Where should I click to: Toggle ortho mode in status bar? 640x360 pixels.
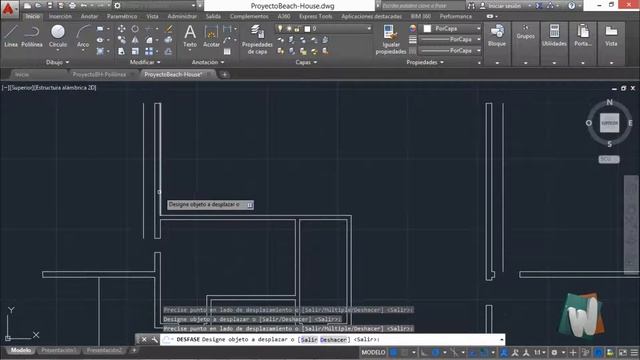(x=424, y=352)
